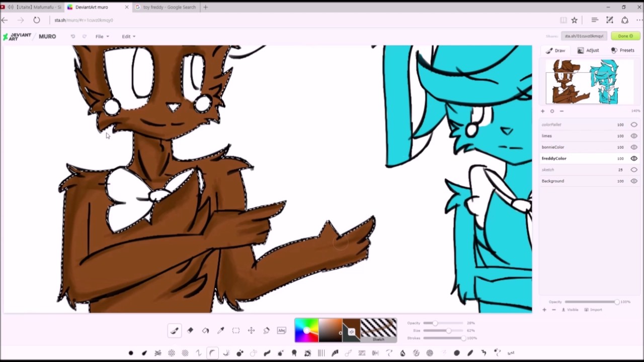The image size is (644, 362).
Task: Open browser hub lines icon
Action: click(x=595, y=20)
